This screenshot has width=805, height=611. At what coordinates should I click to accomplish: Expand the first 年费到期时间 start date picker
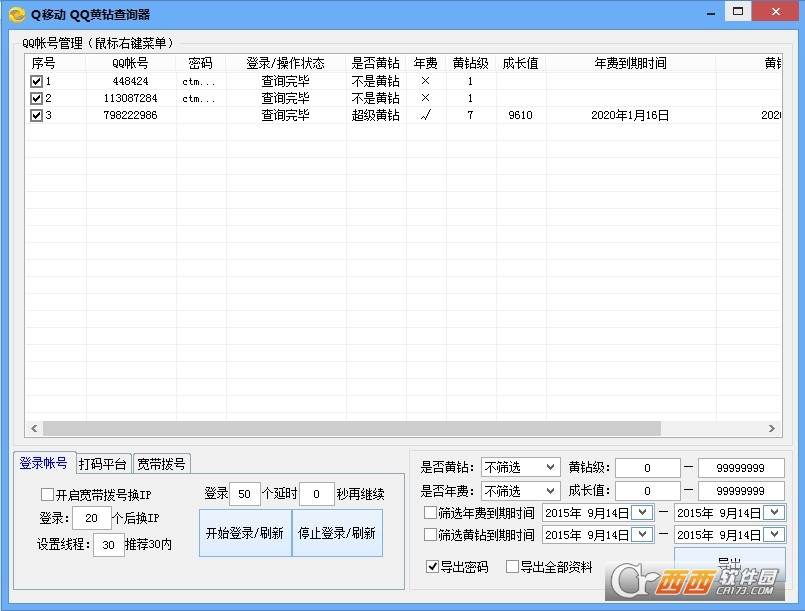[x=641, y=513]
